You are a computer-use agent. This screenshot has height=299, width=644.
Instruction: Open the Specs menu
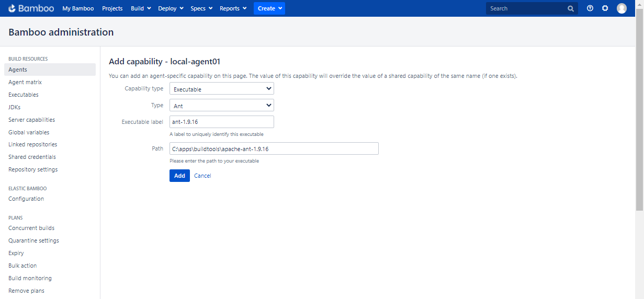201,8
